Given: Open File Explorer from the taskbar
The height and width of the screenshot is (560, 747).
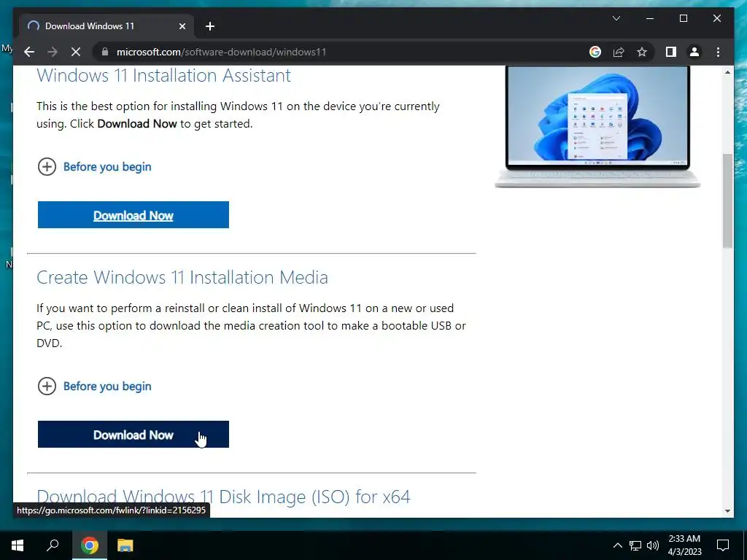Looking at the screenshot, I should (x=125, y=545).
